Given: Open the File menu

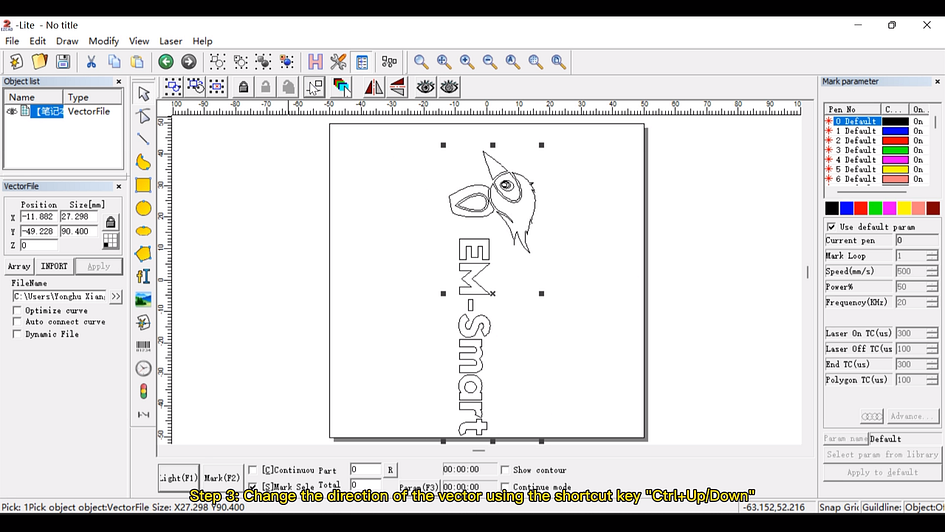Looking at the screenshot, I should tap(12, 41).
